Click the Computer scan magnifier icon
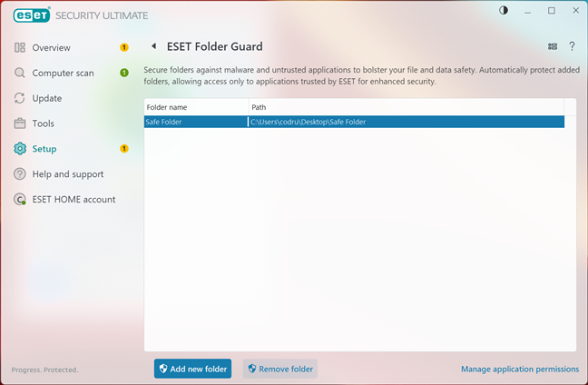588x385 pixels. pos(19,73)
